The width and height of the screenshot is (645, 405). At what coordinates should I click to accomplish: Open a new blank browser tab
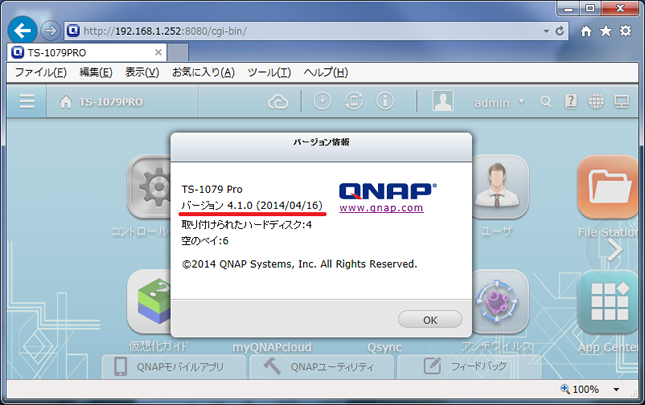(178, 53)
